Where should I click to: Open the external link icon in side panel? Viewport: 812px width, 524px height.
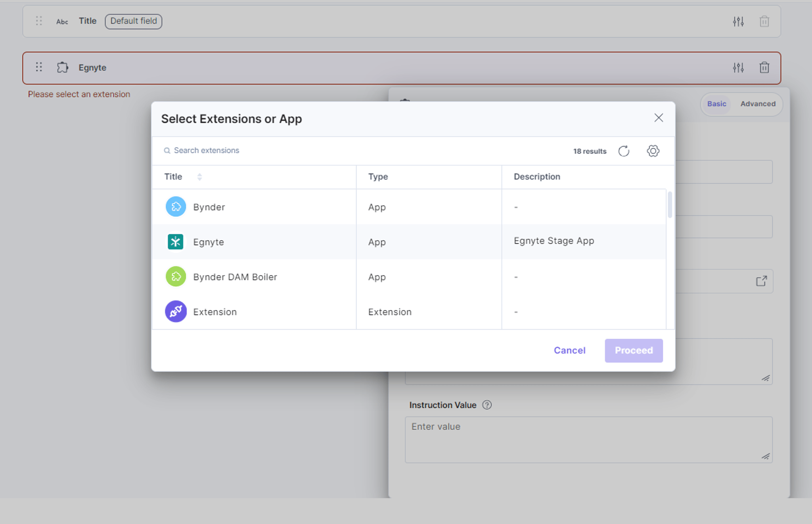[x=761, y=281]
